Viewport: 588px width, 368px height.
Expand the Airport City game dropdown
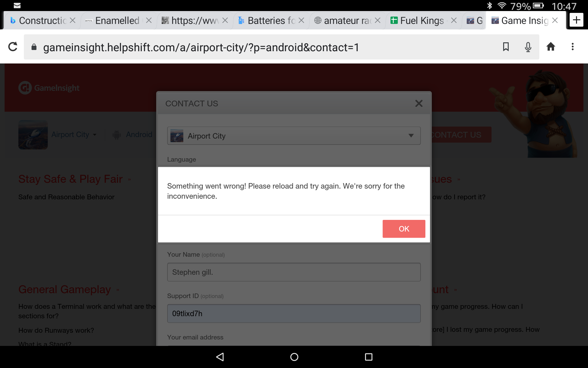(x=294, y=136)
